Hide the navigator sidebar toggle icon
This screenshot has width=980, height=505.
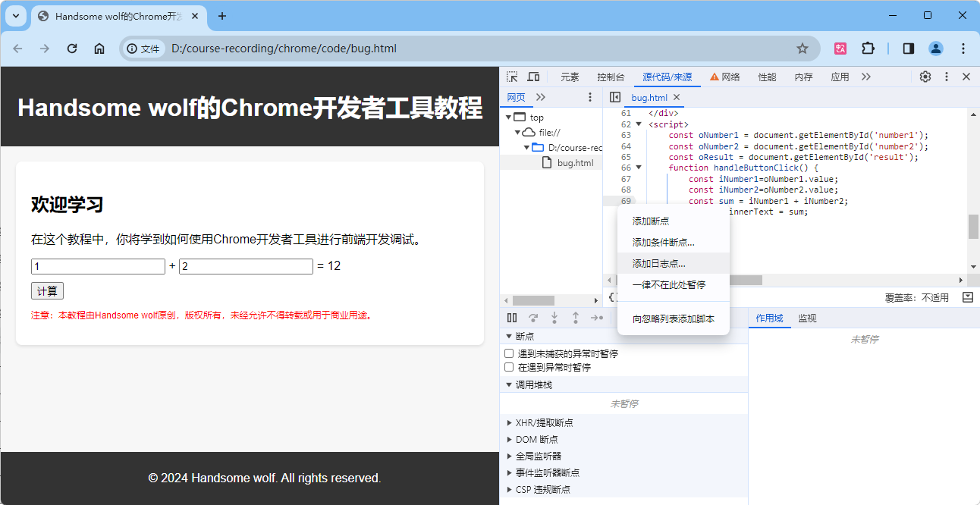(615, 97)
